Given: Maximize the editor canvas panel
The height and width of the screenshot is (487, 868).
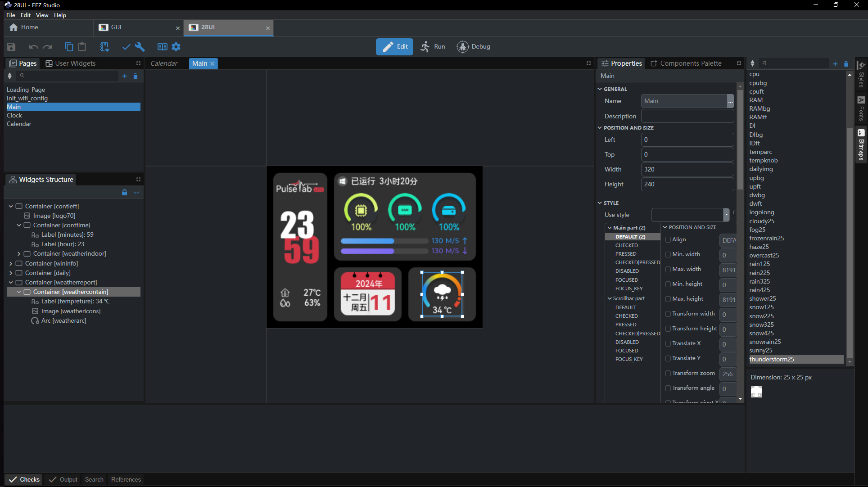Looking at the screenshot, I should click(x=588, y=63).
